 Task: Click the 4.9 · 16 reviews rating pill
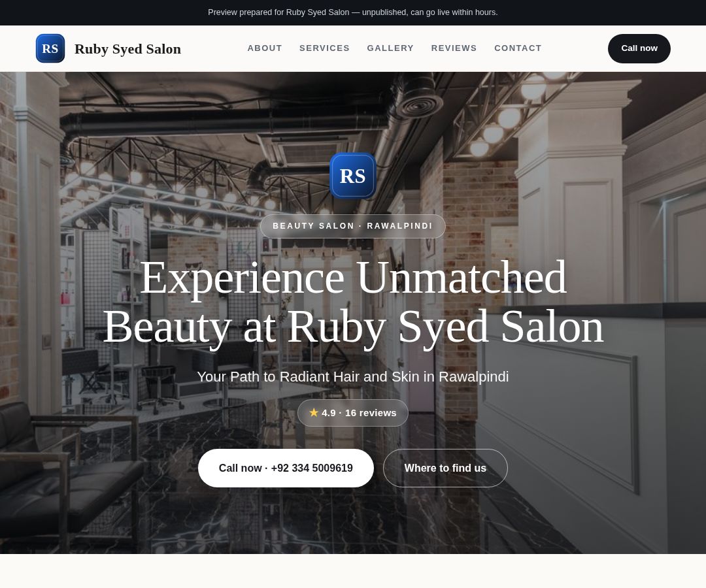point(352,412)
